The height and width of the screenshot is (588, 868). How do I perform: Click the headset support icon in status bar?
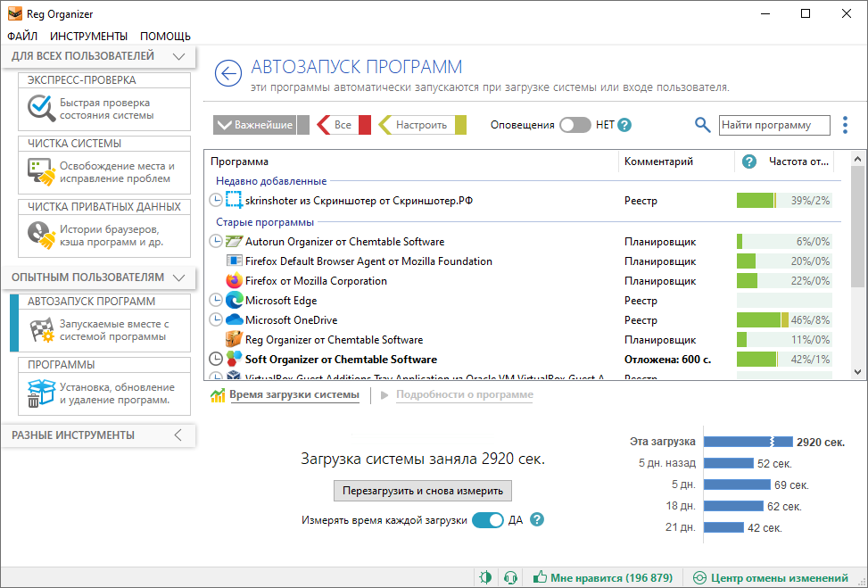pyautogui.click(x=510, y=577)
